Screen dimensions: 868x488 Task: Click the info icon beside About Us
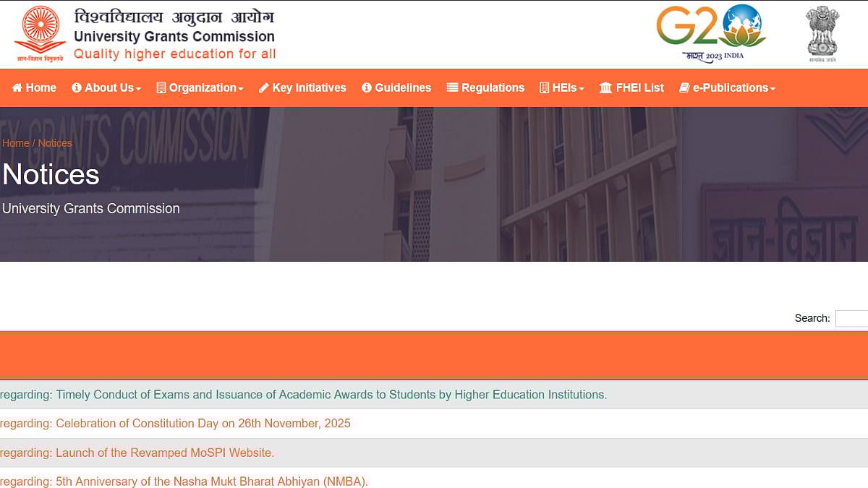click(x=77, y=87)
